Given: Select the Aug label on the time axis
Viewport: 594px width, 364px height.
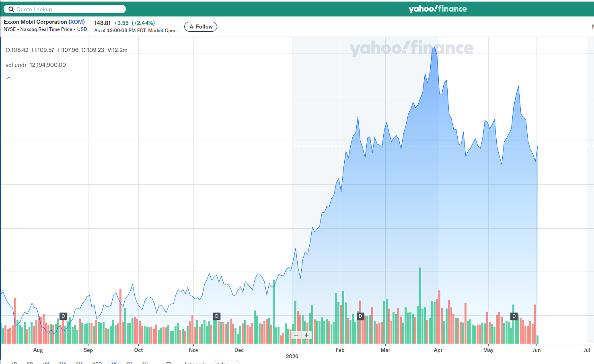Looking at the screenshot, I should click(x=38, y=350).
